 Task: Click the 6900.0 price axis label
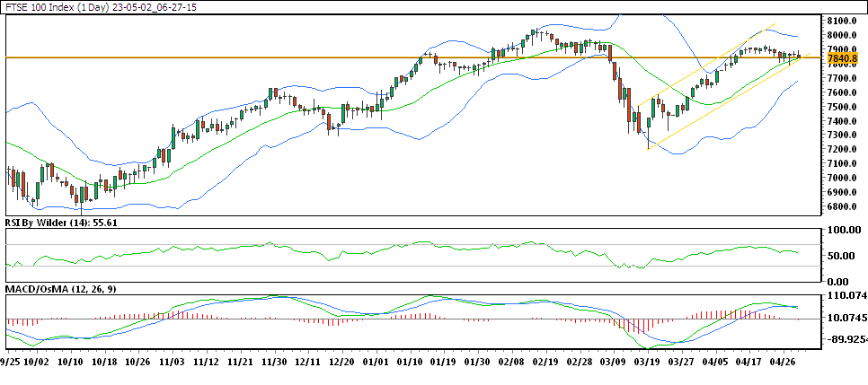pyautogui.click(x=842, y=192)
